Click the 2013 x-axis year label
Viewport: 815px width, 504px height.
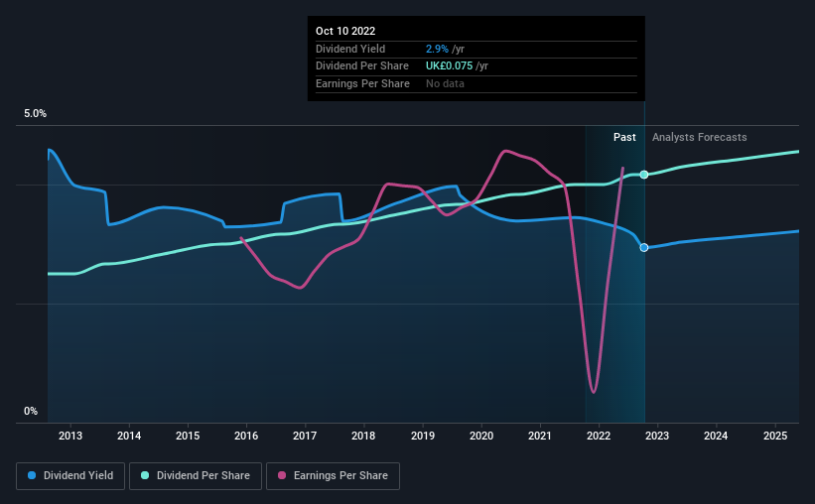[70, 436]
